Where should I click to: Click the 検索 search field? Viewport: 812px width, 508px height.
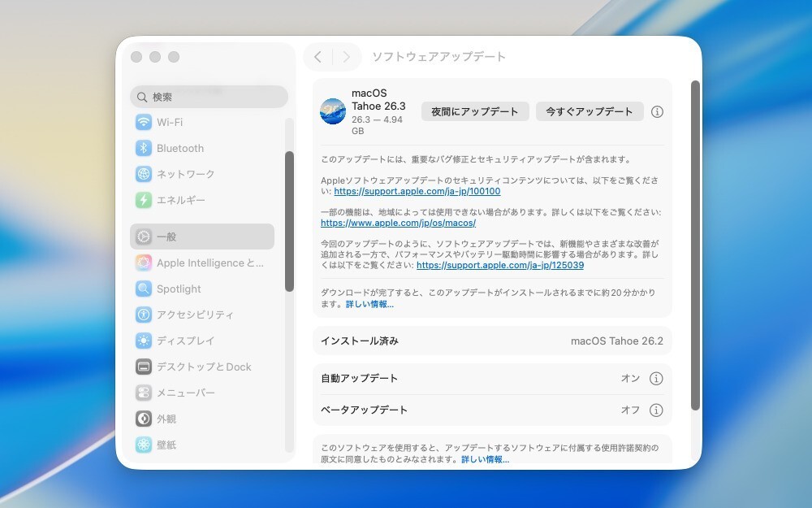[209, 97]
